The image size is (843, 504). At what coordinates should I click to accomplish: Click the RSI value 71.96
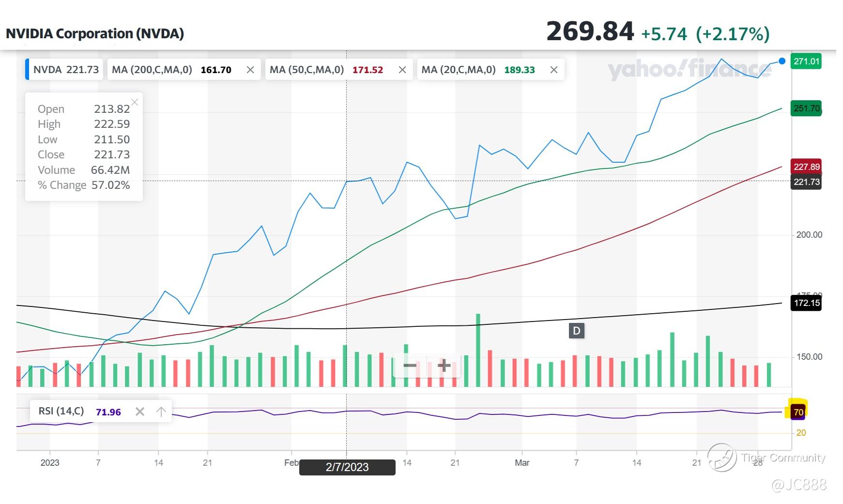click(x=108, y=412)
